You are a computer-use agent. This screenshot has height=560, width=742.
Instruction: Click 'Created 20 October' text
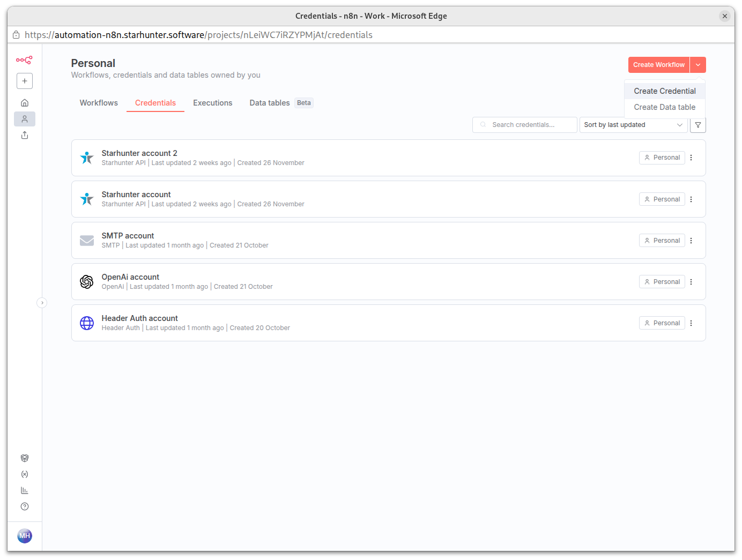pos(260,328)
